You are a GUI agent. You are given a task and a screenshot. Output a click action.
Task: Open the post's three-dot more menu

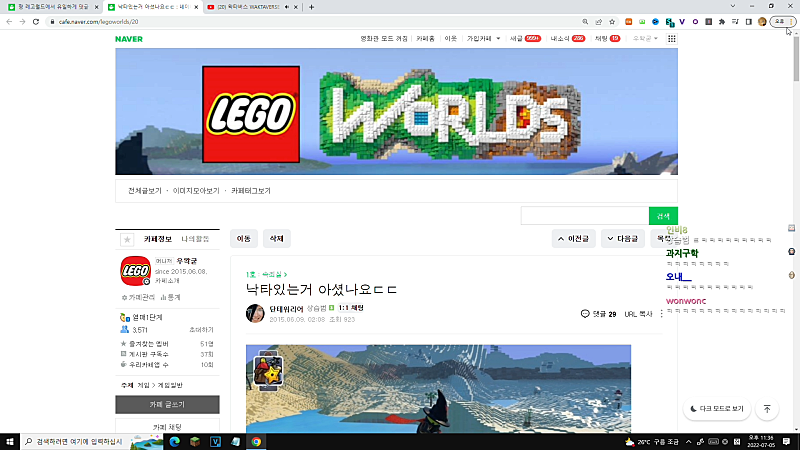coord(661,314)
